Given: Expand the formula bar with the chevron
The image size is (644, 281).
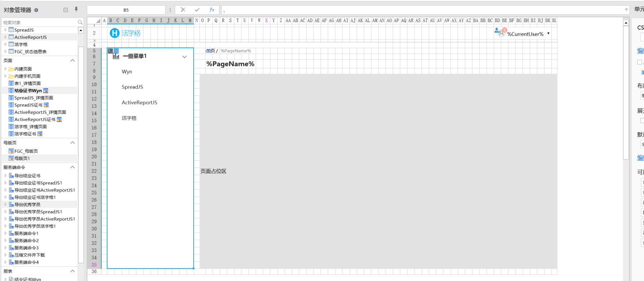Looking at the screenshot, I should click(x=626, y=10).
